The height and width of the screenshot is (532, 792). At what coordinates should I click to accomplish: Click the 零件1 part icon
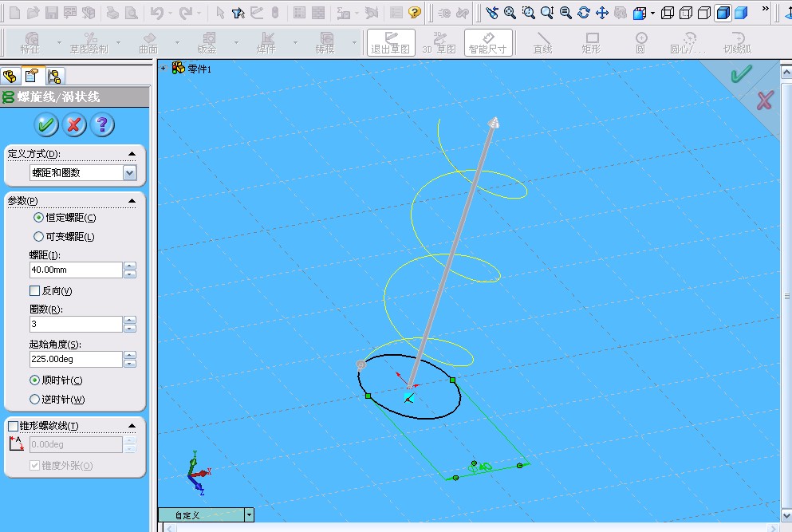pyautogui.click(x=179, y=68)
